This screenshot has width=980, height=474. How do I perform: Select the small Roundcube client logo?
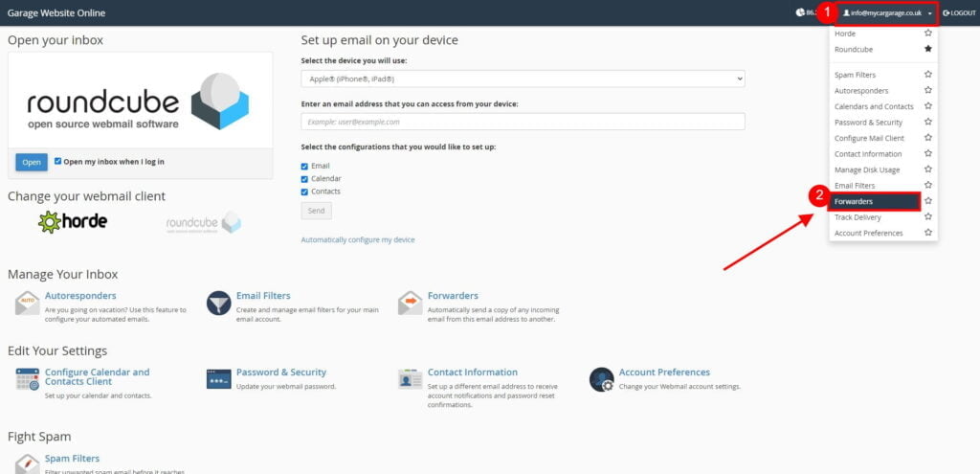(204, 222)
